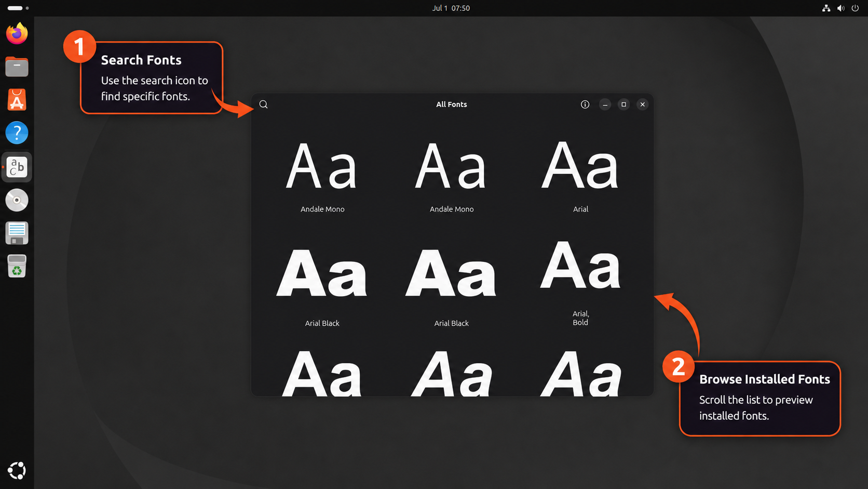
Task: Click the volume speaker icon in top bar
Action: pos(841,8)
